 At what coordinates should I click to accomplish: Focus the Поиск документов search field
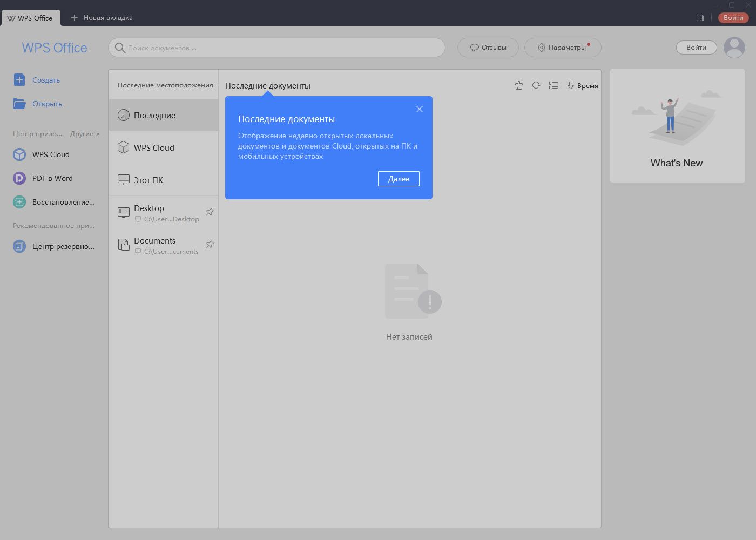(276, 48)
